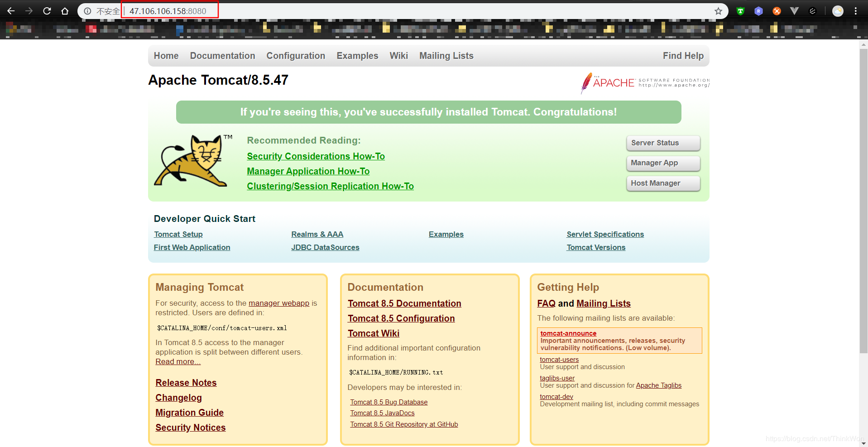Open the Migration Guide link
The width and height of the screenshot is (868, 447).
click(x=189, y=413)
